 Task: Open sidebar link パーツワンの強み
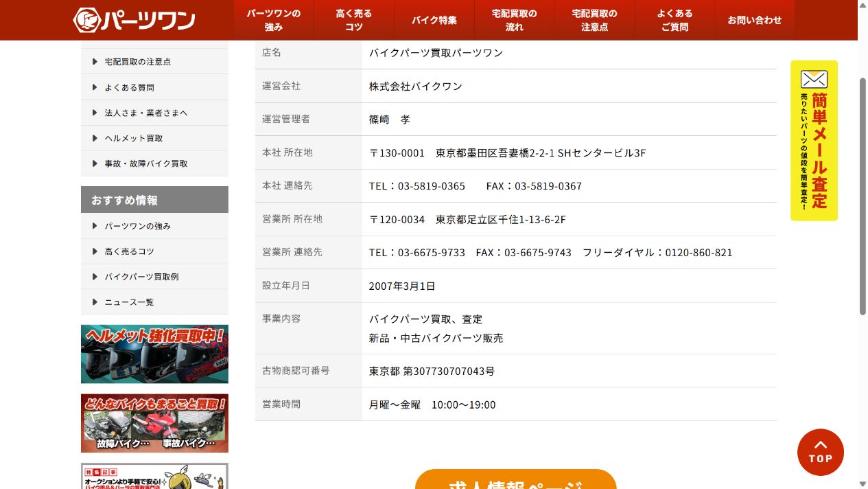[x=154, y=226]
